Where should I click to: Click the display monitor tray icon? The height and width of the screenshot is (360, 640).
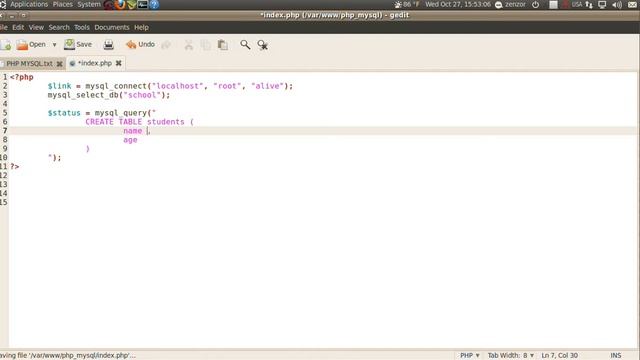[602, 5]
